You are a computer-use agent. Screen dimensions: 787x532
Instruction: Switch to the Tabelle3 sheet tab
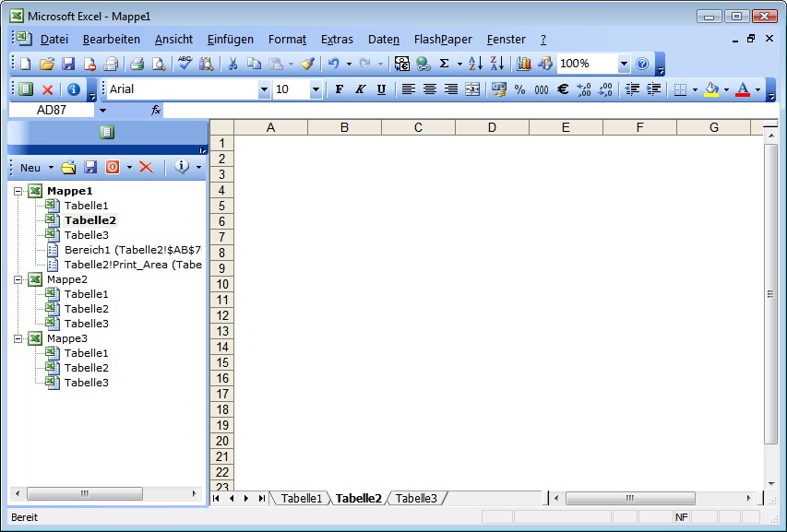(416, 499)
